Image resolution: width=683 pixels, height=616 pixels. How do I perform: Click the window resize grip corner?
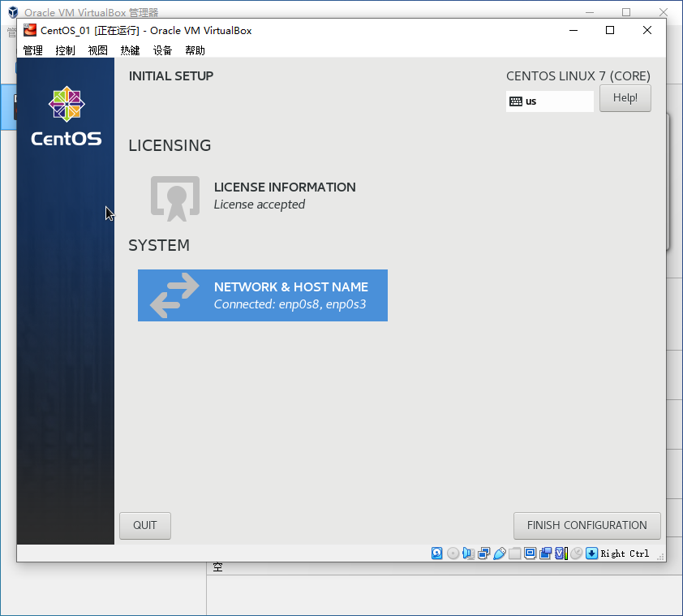coord(660,557)
